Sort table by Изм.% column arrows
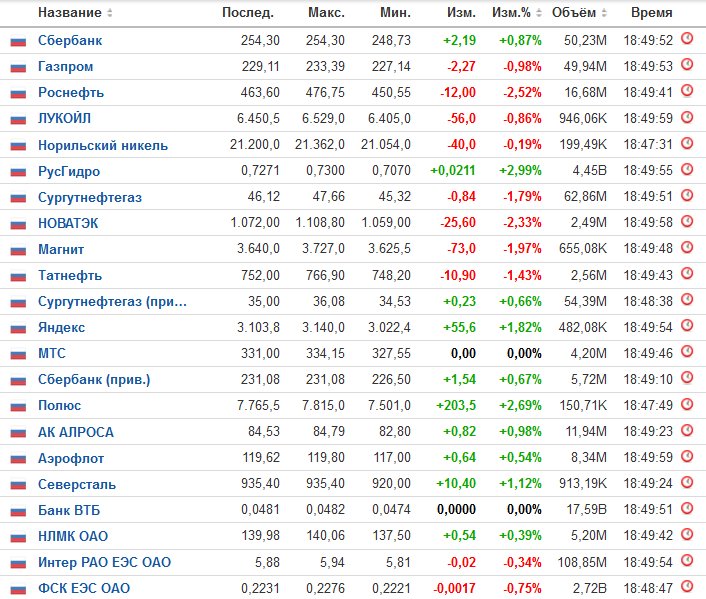This screenshot has width=706, height=599. [x=539, y=13]
